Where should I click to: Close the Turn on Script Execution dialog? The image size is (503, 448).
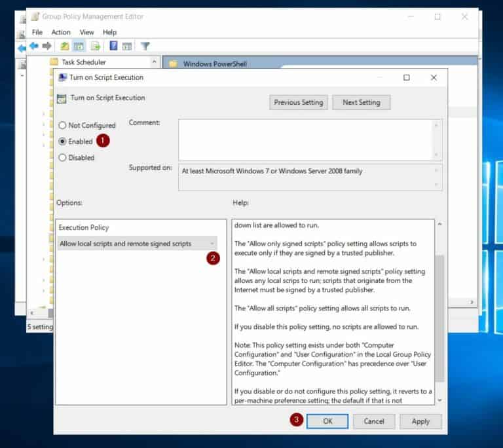click(434, 78)
